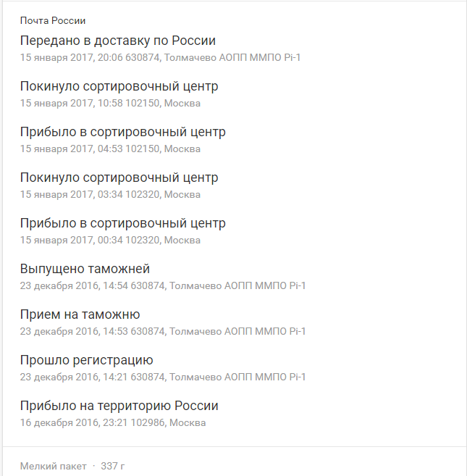Select 'Покинуло сортировочный центр' at 03:34
Screen dimensions: 467x476
(119, 178)
